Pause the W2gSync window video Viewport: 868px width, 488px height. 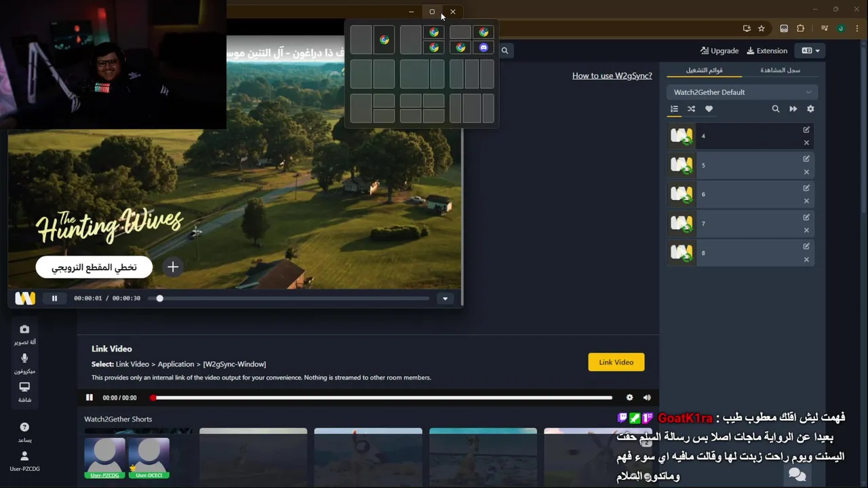(x=54, y=298)
